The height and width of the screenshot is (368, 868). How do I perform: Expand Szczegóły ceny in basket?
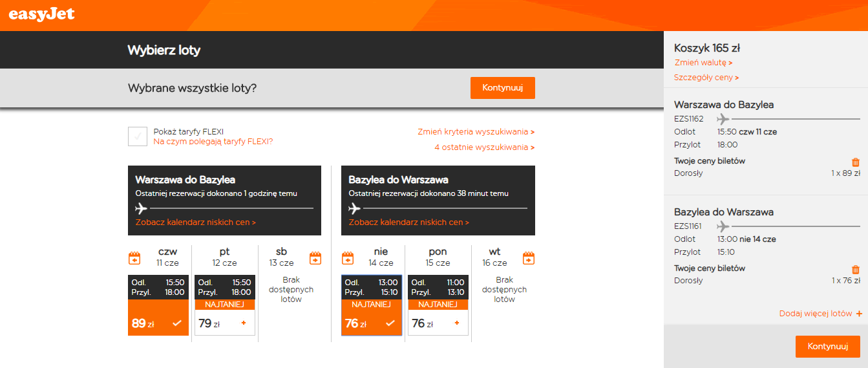point(706,78)
